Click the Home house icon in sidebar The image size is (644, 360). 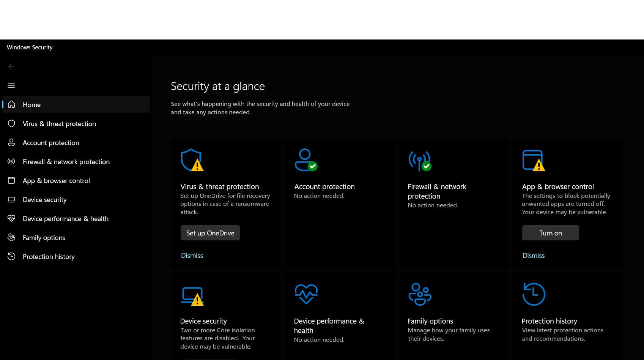(x=11, y=104)
